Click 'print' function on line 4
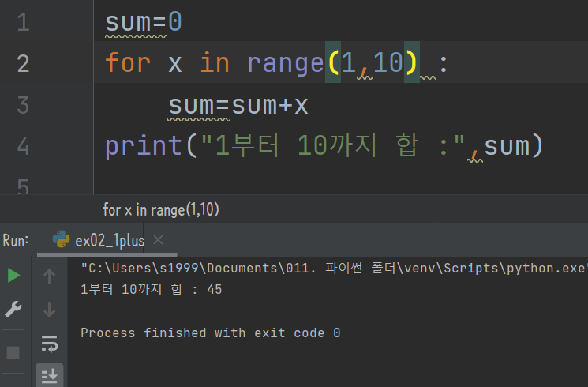 coord(143,145)
